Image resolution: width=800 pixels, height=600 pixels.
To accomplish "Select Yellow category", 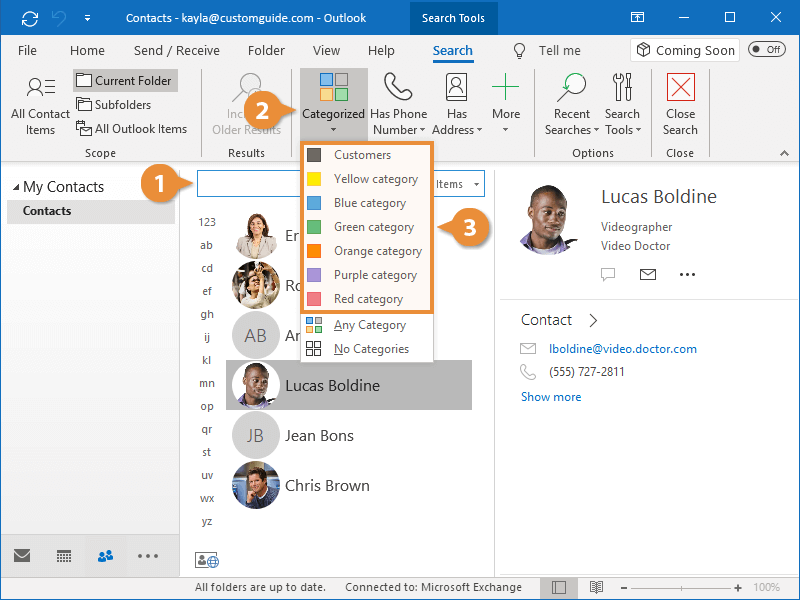I will point(367,179).
